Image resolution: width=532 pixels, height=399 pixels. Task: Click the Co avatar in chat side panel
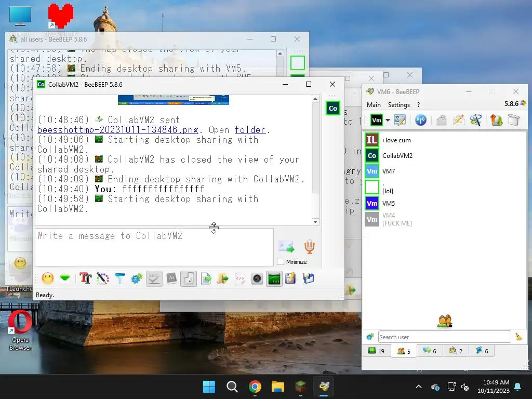click(x=333, y=108)
